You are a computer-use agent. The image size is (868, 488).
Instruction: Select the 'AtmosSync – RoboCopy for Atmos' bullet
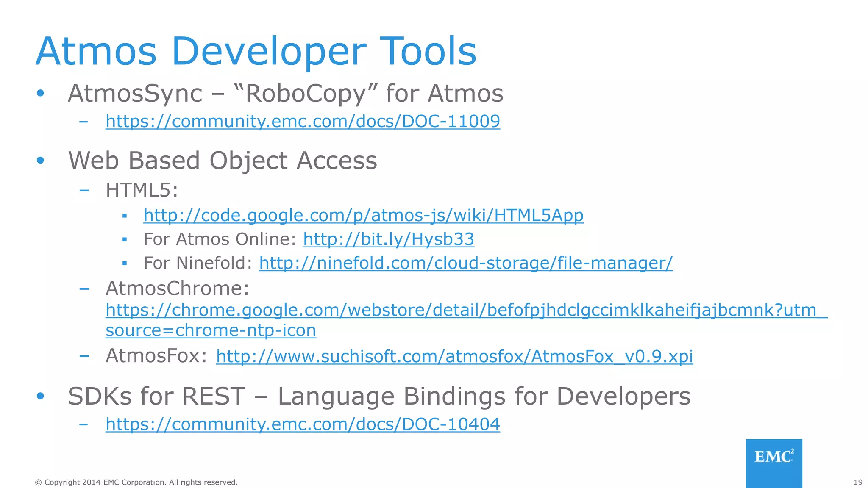click(x=286, y=93)
